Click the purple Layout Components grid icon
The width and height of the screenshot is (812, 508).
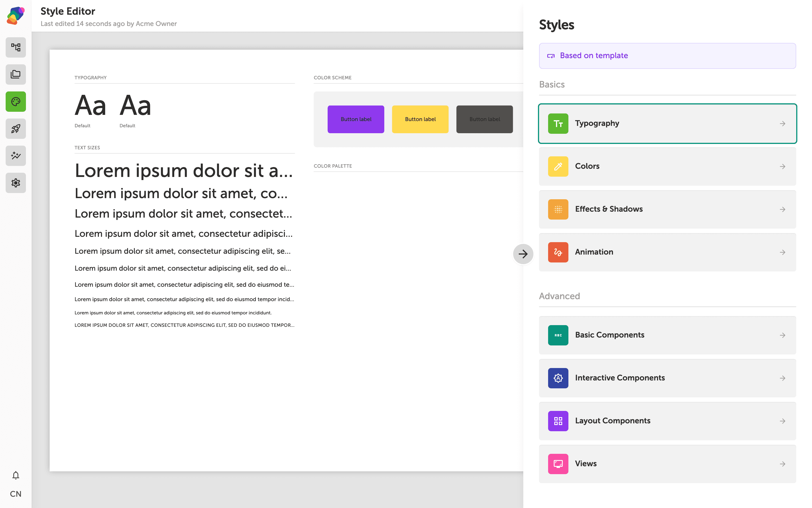pyautogui.click(x=558, y=421)
